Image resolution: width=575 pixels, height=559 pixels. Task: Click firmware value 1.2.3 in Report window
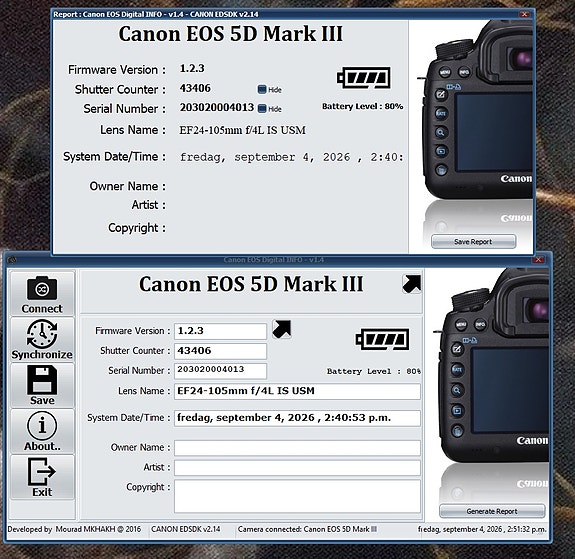[x=192, y=69]
